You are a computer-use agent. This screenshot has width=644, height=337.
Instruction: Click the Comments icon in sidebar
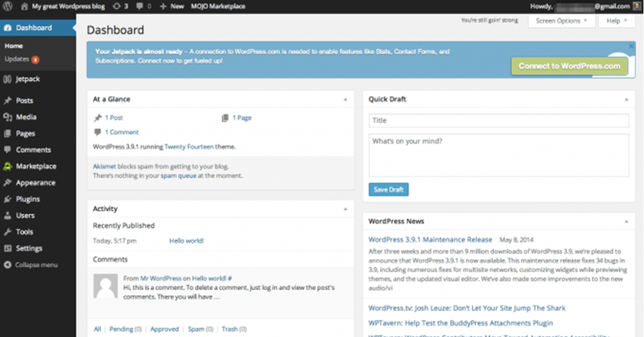click(x=8, y=150)
